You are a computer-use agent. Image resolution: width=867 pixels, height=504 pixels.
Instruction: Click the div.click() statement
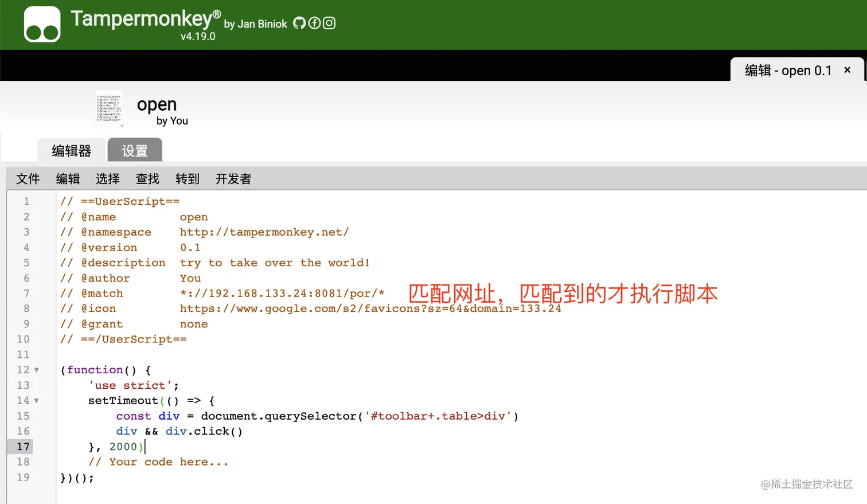click(204, 431)
